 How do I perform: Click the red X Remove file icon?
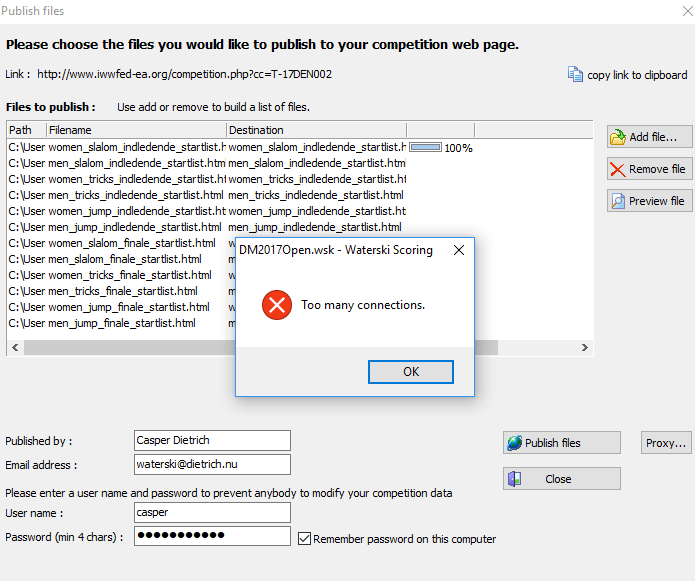click(618, 169)
